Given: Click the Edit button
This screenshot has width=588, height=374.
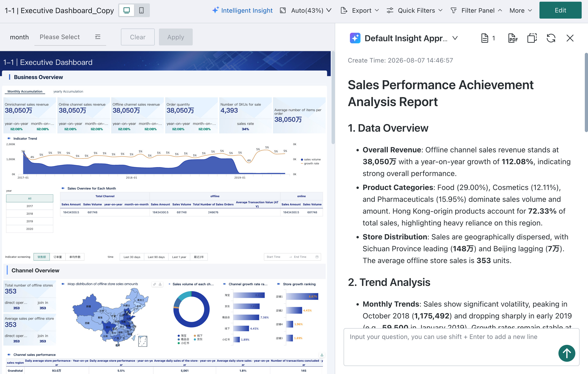Looking at the screenshot, I should [x=560, y=10].
